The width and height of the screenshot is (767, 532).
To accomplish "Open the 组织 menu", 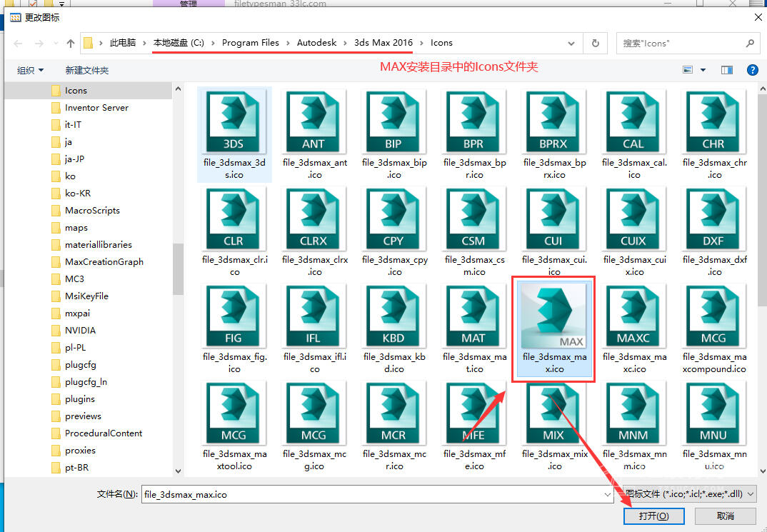I will (x=30, y=70).
